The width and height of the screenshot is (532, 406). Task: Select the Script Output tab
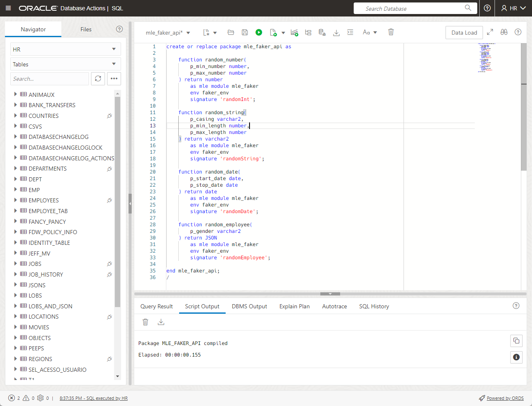(202, 306)
